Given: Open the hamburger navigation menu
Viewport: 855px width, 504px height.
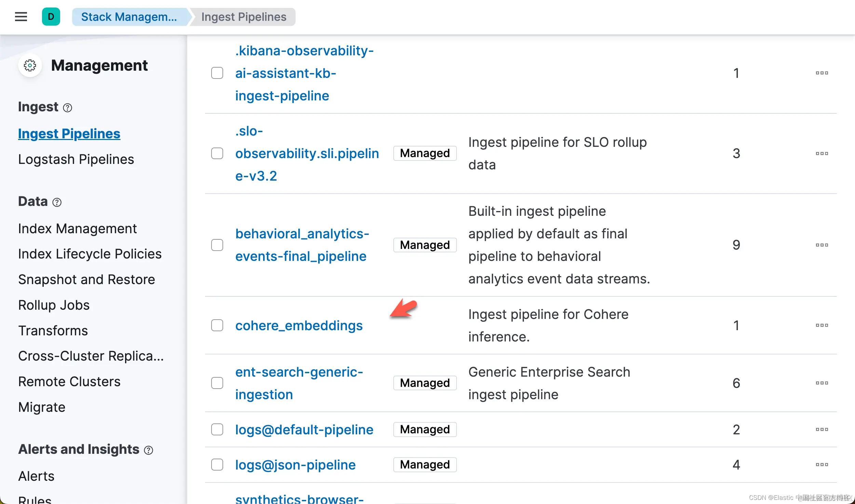Looking at the screenshot, I should 21,17.
